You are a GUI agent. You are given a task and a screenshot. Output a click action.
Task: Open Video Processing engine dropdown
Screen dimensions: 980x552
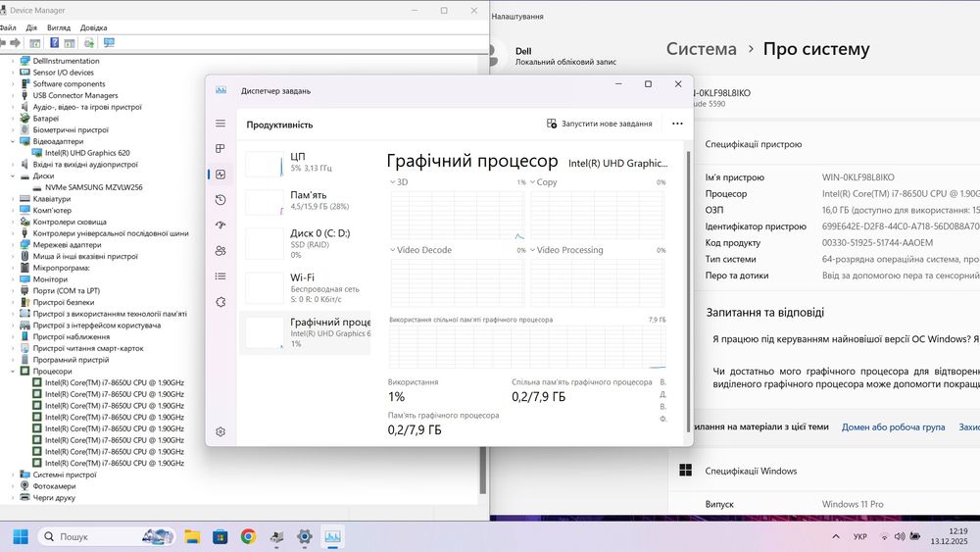566,249
